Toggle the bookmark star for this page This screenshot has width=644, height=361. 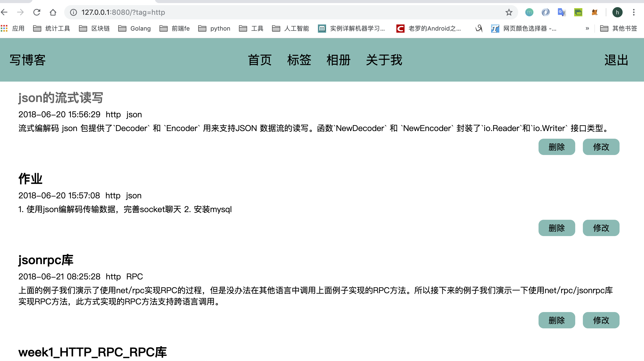[x=508, y=12]
